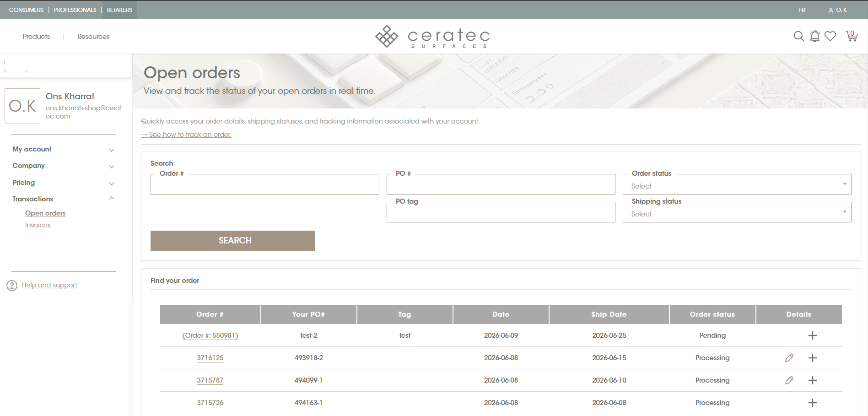Open the search magnifier icon

point(798,36)
